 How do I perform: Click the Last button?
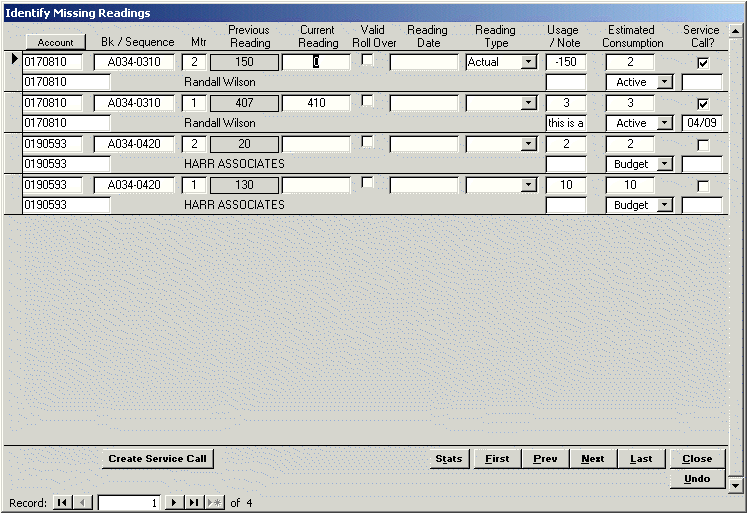click(641, 459)
